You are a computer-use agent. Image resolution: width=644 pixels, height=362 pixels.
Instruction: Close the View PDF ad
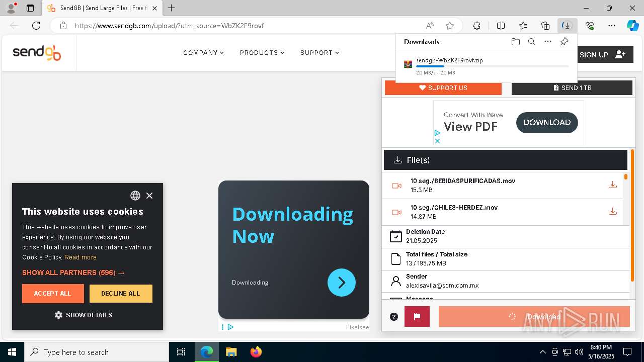437,141
